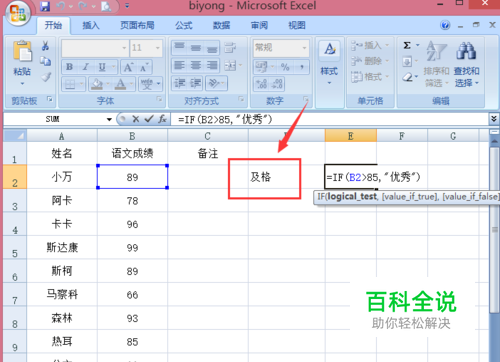Decrease font size with small A icon
Image resolution: width=500 pixels, height=362 pixels.
tap(144, 67)
